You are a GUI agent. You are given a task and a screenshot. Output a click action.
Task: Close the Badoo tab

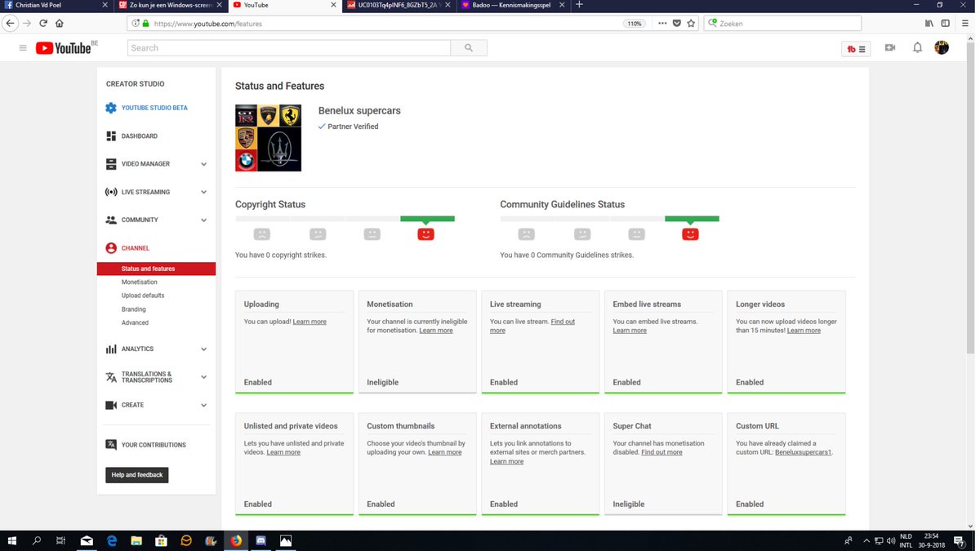pos(561,5)
